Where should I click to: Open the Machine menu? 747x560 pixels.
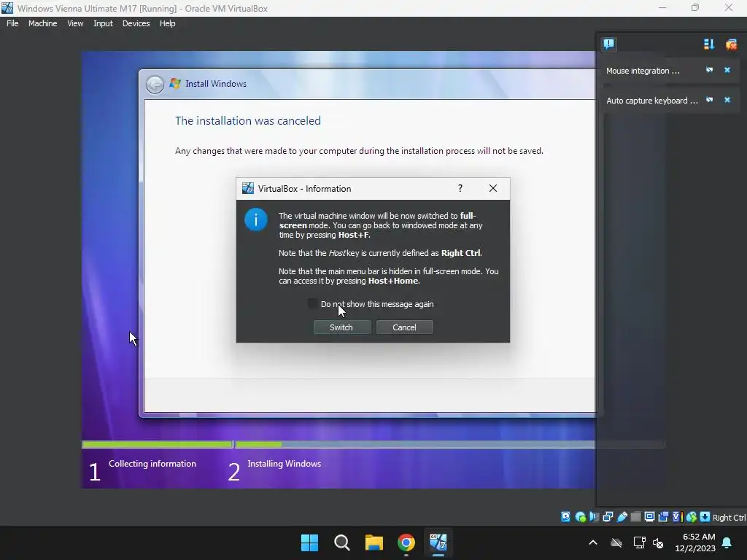[42, 23]
